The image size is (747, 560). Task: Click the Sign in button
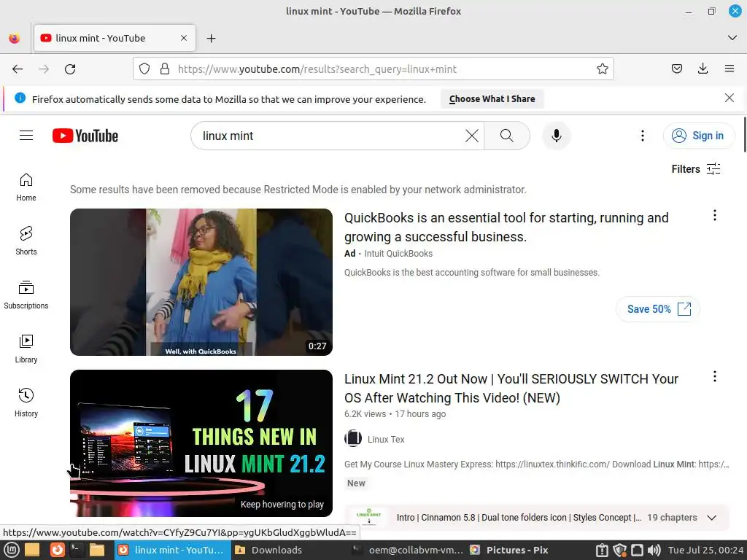[x=698, y=136]
